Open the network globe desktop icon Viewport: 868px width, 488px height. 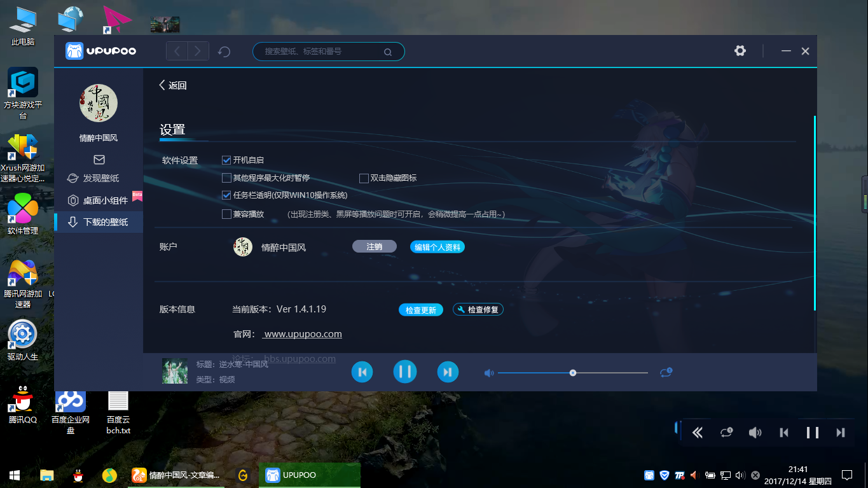coord(70,19)
